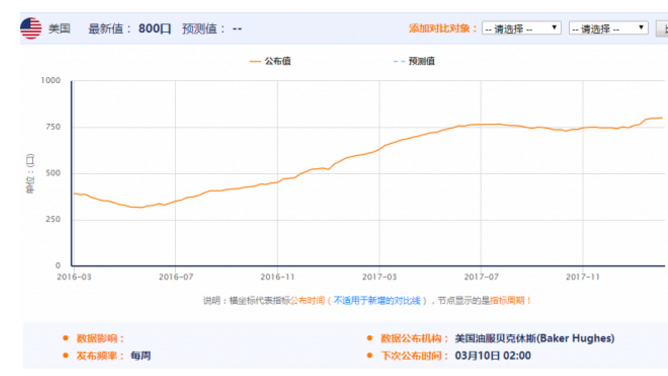Click the 2016-07 x-axis label
The width and height of the screenshot is (668, 376).
(x=176, y=277)
